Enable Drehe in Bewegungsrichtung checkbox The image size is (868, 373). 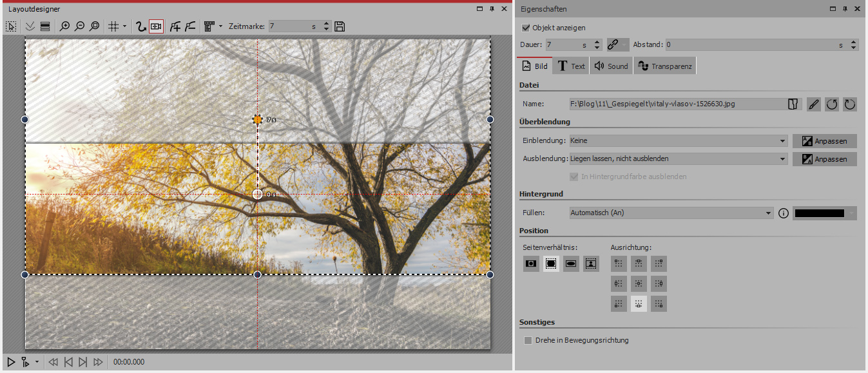pyautogui.click(x=528, y=340)
